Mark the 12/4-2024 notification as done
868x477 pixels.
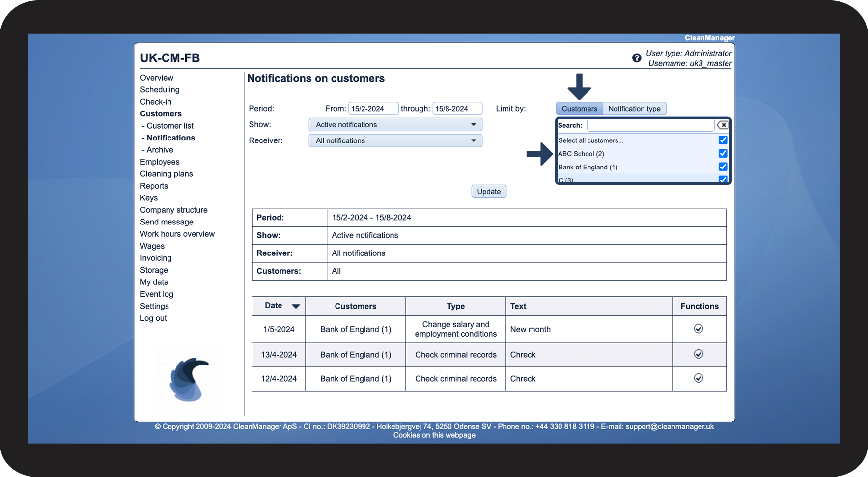pyautogui.click(x=699, y=378)
